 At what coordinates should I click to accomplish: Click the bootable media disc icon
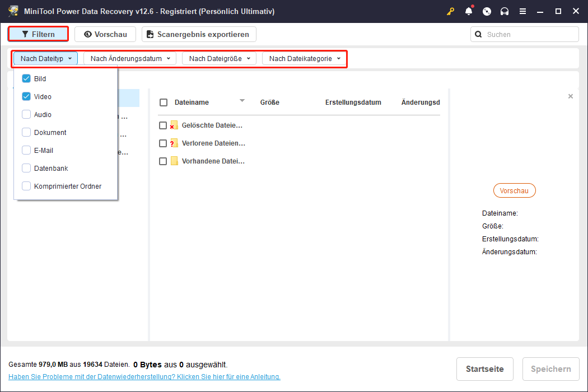tap(487, 11)
